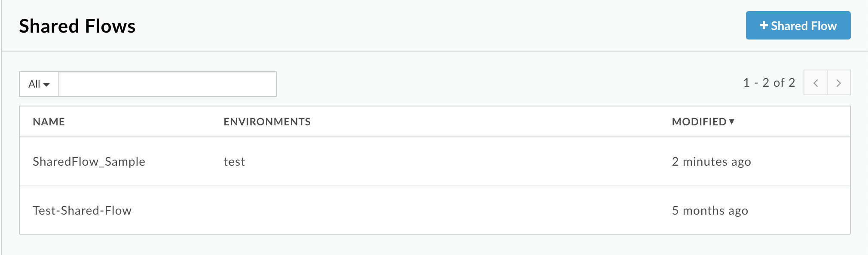
Task: Select the right pagination arrow
Action: 839,83
